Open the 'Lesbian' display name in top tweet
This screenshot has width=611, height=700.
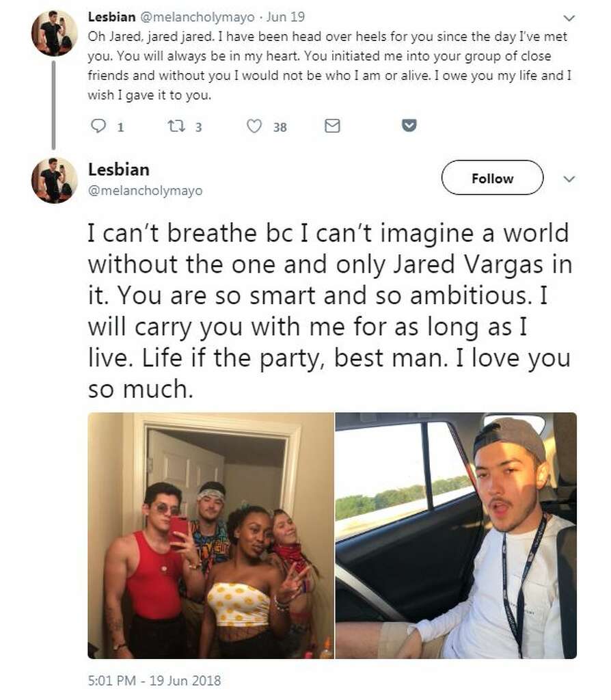(111, 17)
